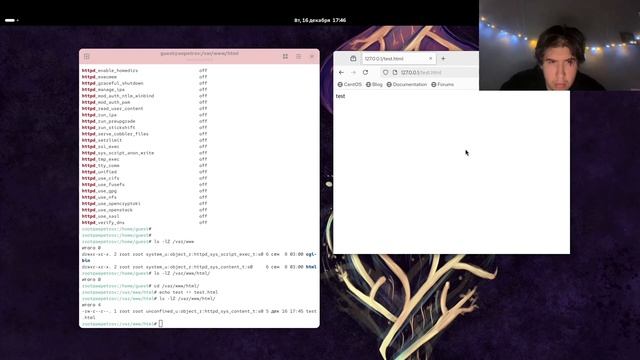This screenshot has height=360, width=640.
Task: Focus the browser address bar
Action: [429, 72]
